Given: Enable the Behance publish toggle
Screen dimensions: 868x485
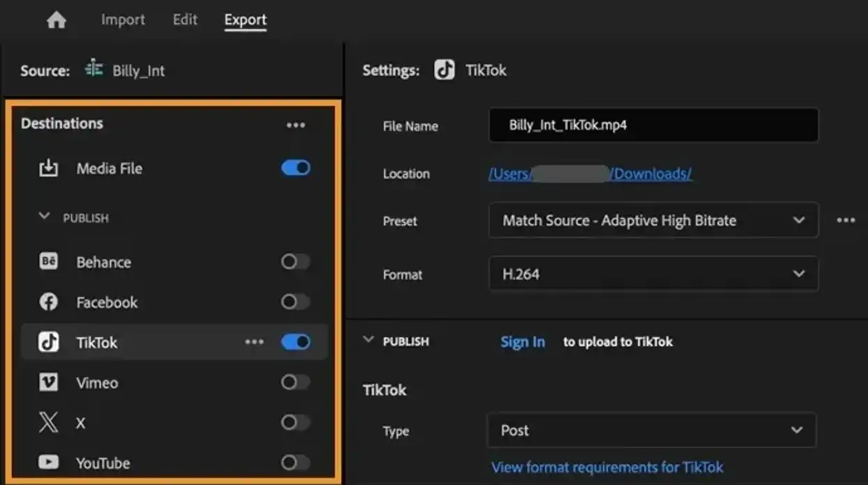Looking at the screenshot, I should [296, 262].
